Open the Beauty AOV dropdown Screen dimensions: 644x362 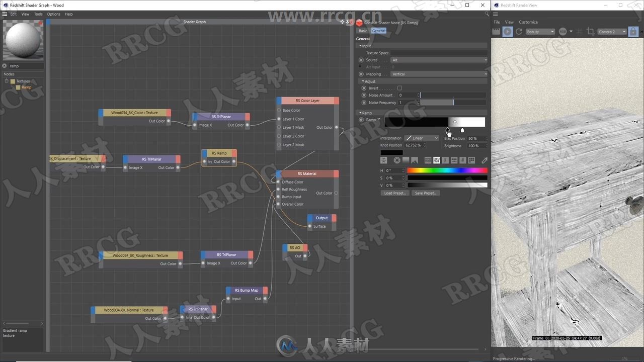click(540, 32)
